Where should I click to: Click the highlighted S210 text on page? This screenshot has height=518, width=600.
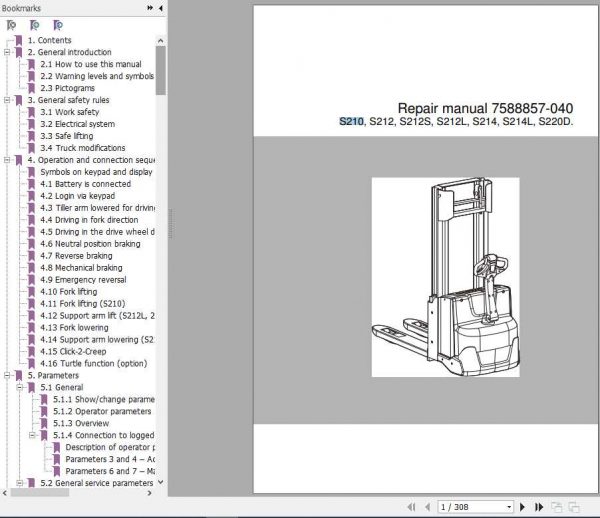coord(351,122)
